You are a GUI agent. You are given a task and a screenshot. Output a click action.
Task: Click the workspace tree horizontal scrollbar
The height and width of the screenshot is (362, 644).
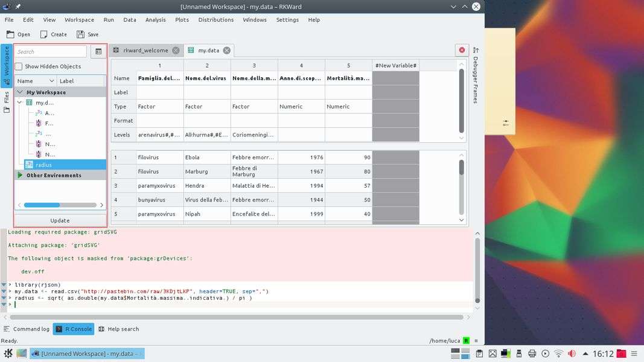point(59,205)
